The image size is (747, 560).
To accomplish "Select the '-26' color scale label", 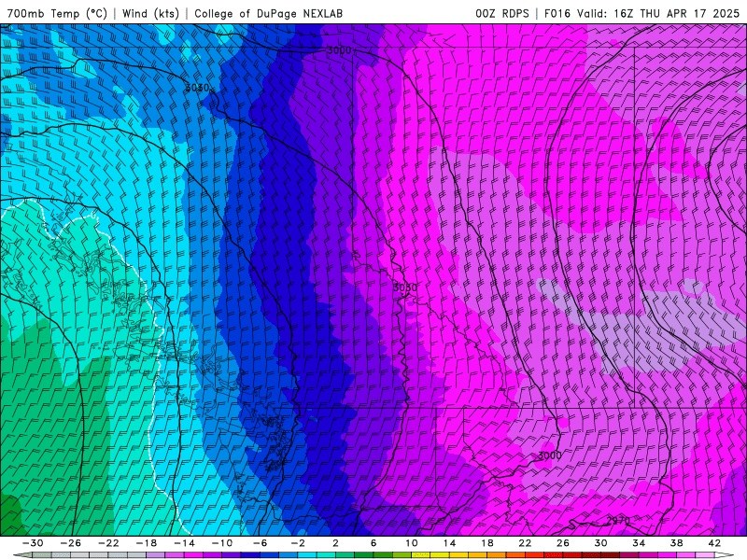I will tap(71, 543).
